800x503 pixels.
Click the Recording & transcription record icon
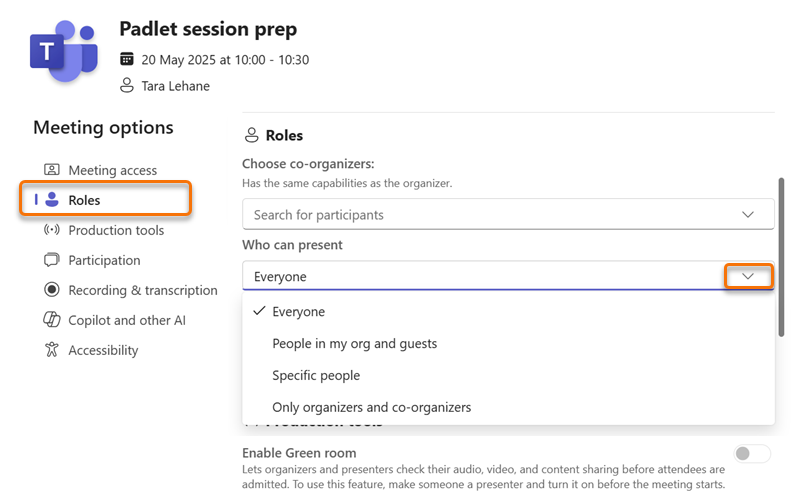pos(52,290)
